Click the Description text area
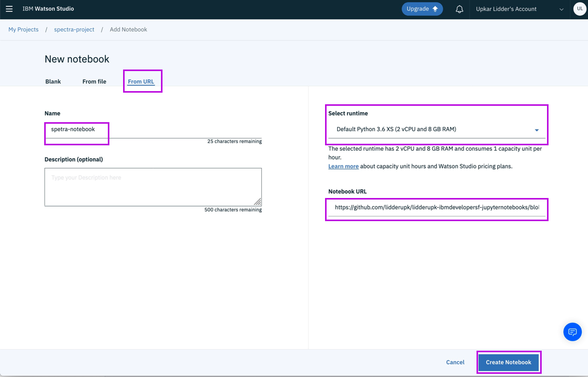This screenshot has width=588, height=377. [x=153, y=187]
